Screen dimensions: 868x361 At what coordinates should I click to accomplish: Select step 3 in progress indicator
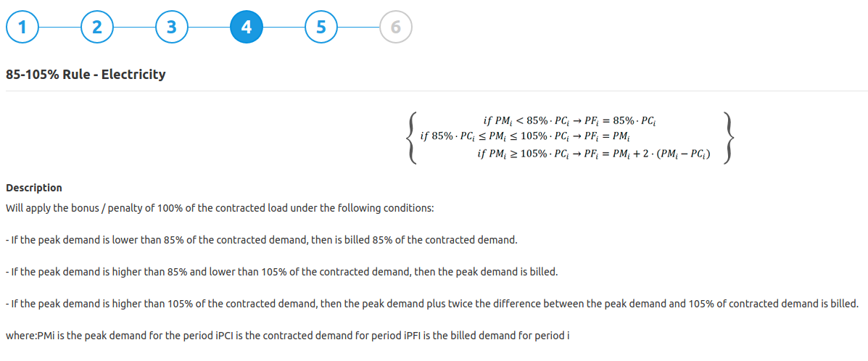(x=172, y=27)
